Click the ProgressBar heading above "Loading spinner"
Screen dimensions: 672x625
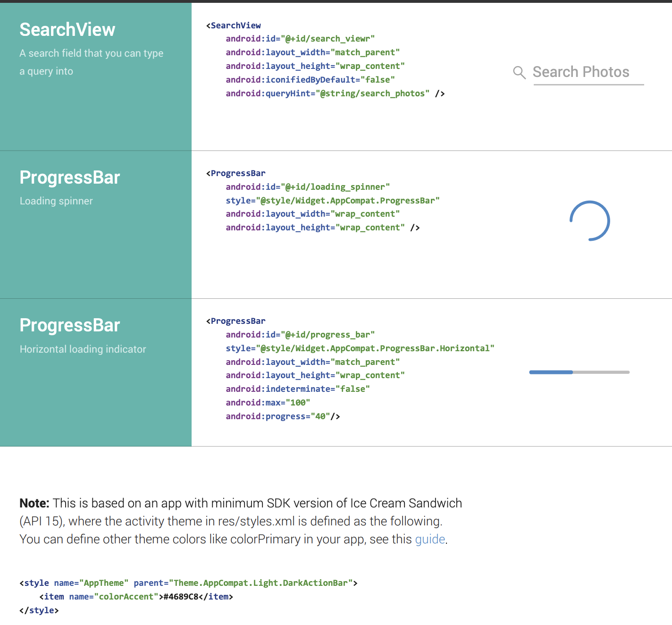pos(70,177)
